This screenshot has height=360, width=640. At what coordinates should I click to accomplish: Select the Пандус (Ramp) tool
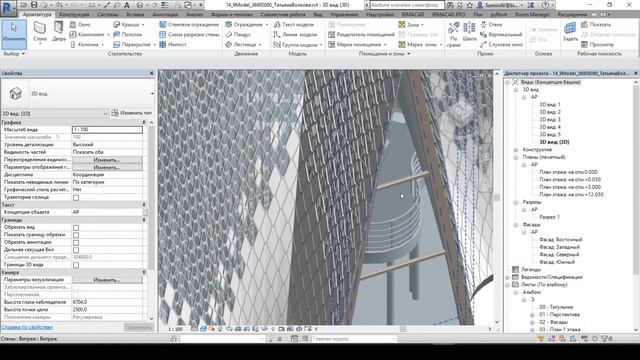tap(238, 35)
